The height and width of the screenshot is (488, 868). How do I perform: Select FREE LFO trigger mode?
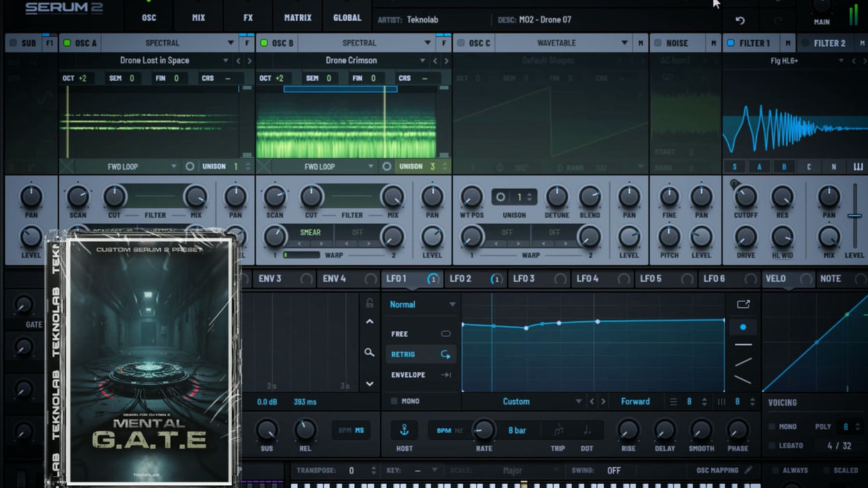pos(420,334)
